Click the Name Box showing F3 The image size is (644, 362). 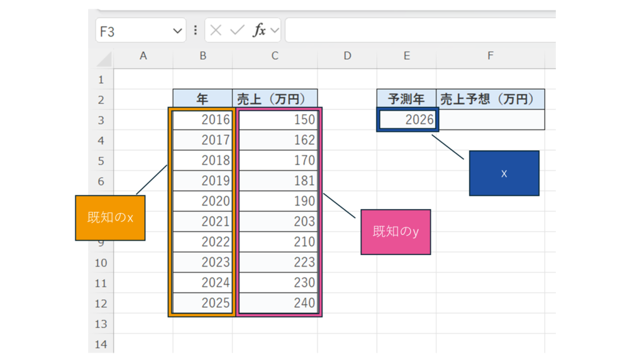[132, 31]
